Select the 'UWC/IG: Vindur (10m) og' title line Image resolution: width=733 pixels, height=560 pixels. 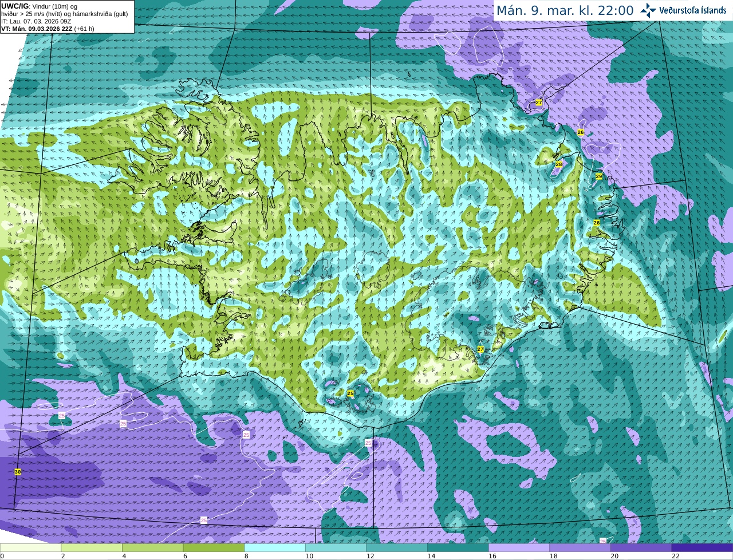[x=39, y=6]
